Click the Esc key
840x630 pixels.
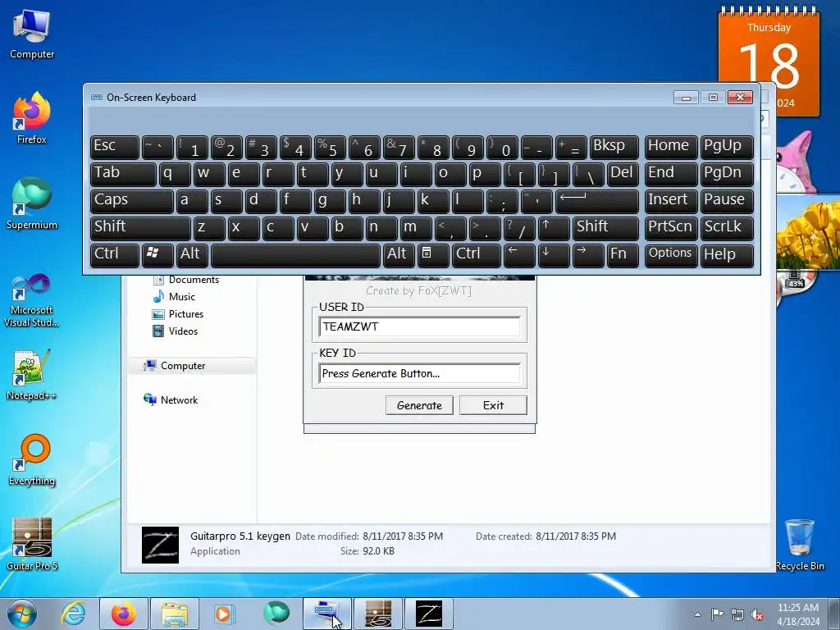point(115,148)
